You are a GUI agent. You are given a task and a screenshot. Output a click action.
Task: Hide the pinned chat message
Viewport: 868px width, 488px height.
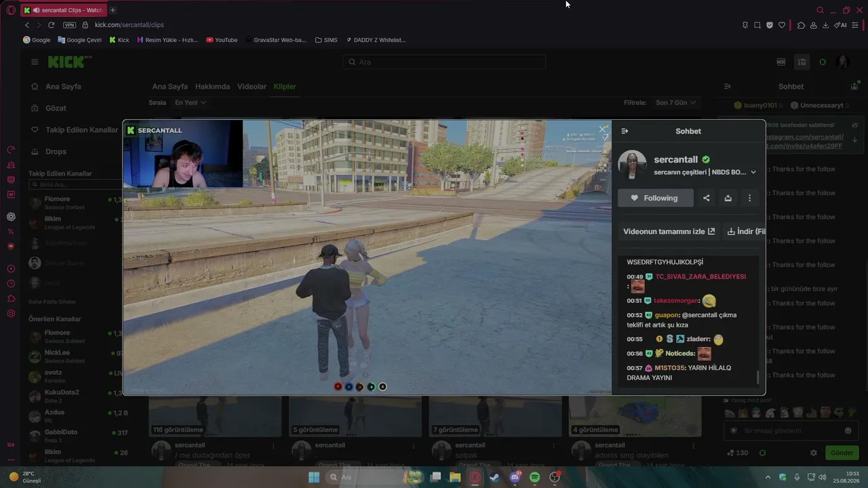pyautogui.click(x=855, y=125)
